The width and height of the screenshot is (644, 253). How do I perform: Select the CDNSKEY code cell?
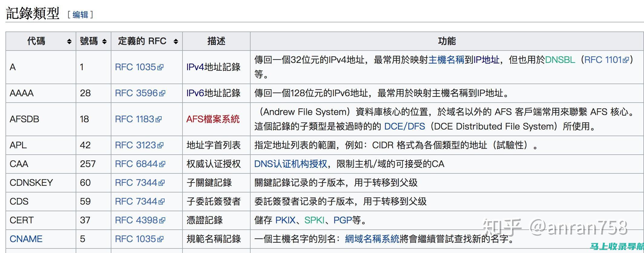[x=41, y=182]
